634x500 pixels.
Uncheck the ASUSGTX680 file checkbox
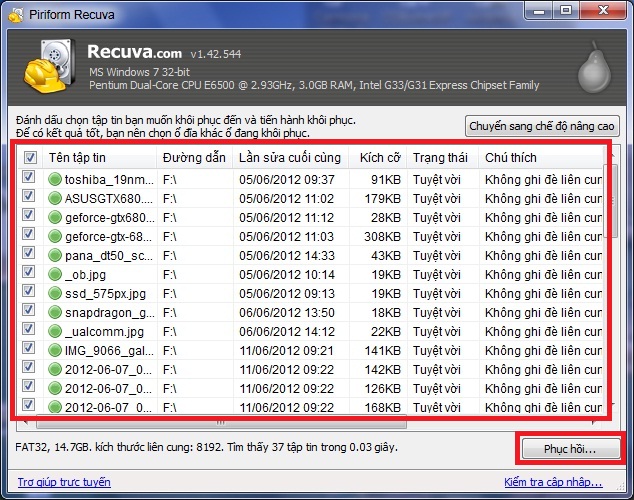pyautogui.click(x=28, y=196)
